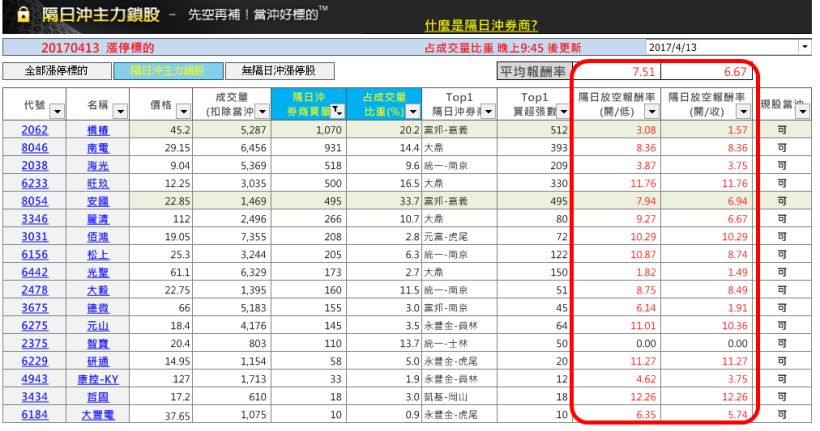
Task: Open the date dropdown showing 2017/4/13
Action: click(805, 47)
